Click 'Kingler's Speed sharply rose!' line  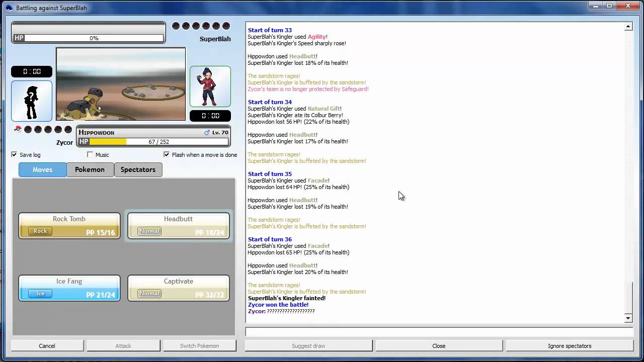point(297,43)
